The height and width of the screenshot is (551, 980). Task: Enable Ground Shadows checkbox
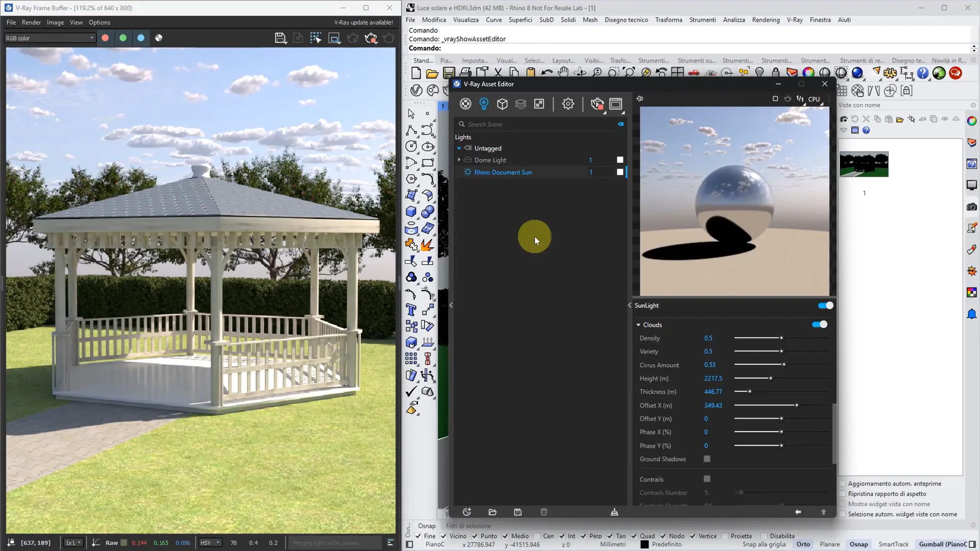707,459
